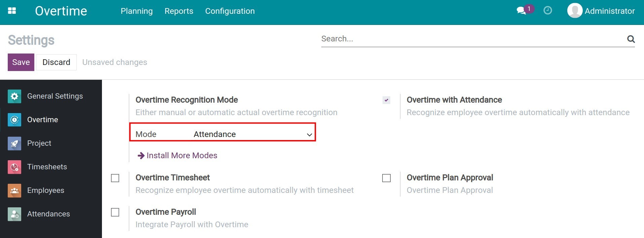Open the Mode dropdown showing Attendance
Screen dimensions: 644x238
[x=252, y=134]
